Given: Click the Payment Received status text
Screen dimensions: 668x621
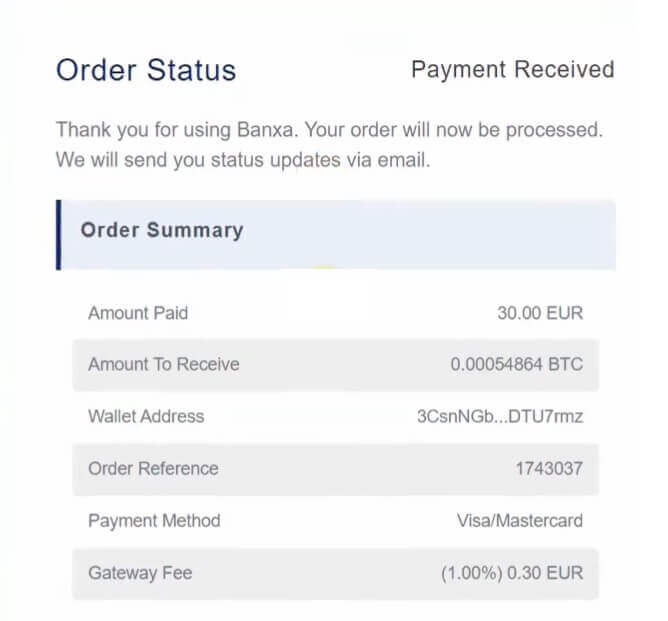Looking at the screenshot, I should pos(512,70).
